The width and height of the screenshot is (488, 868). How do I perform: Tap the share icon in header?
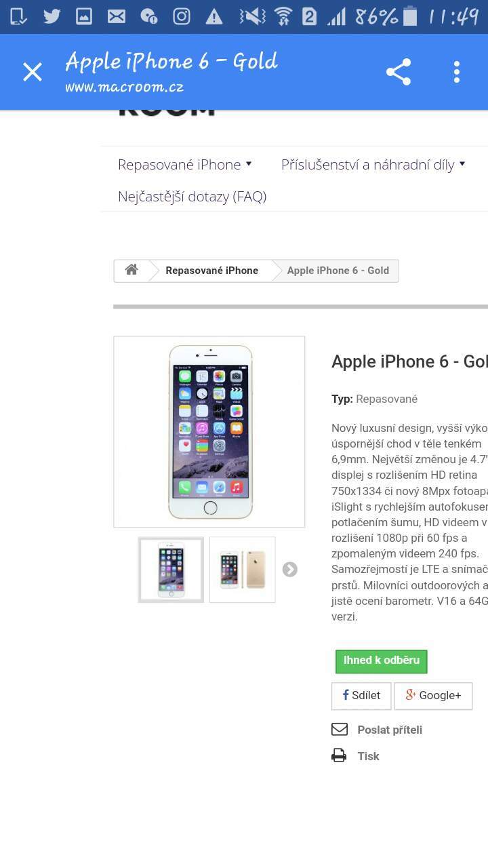click(x=399, y=72)
